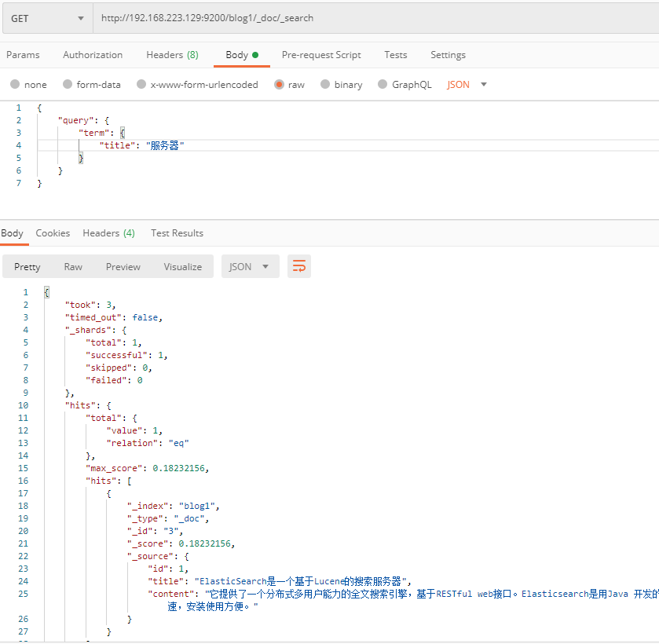Select the none body type radio
The image size is (659, 644).
pyautogui.click(x=15, y=85)
